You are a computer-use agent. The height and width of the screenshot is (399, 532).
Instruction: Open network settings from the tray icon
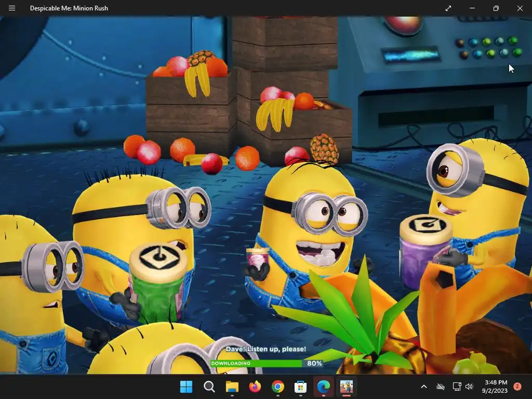coord(457,387)
